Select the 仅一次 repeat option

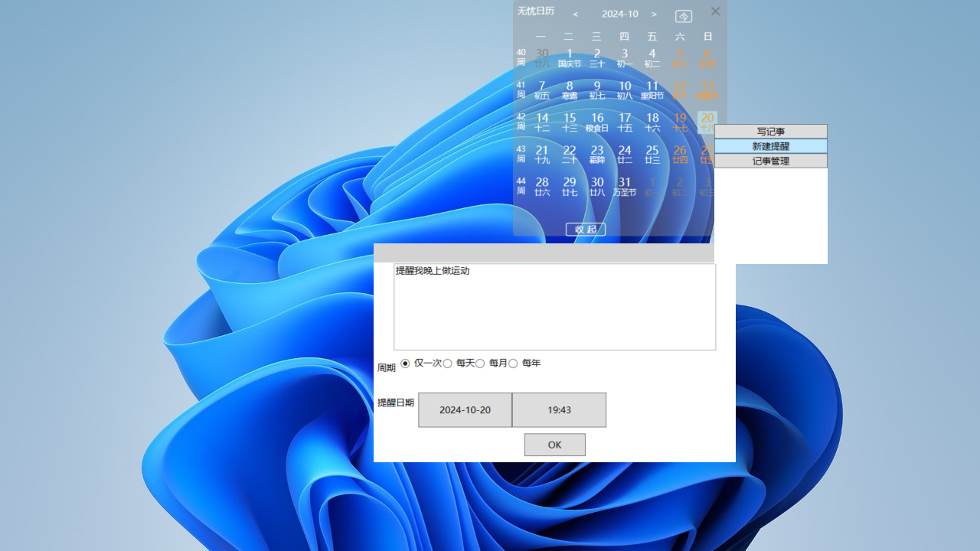405,363
